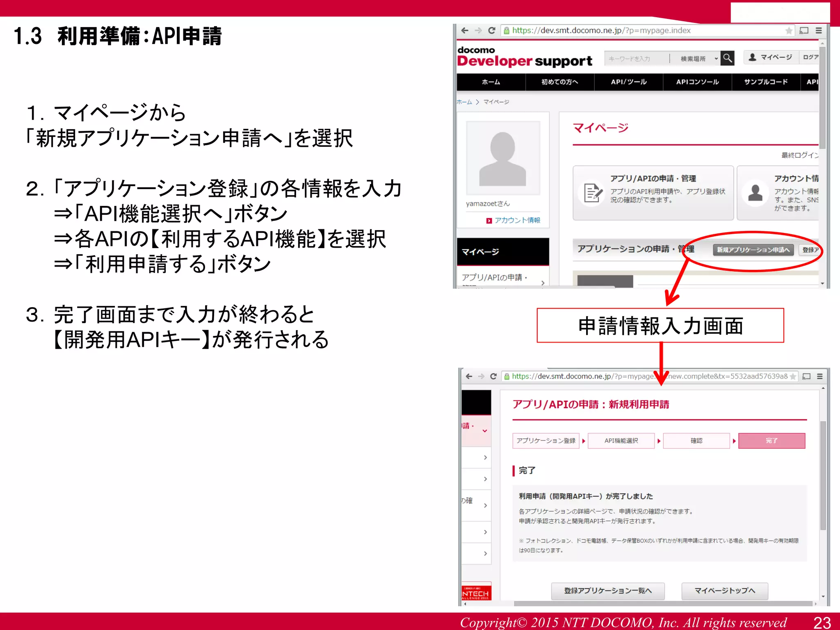The image size is (840, 630).
Task: Click the sidebar chevron just below the expanded 請・ section
Action: 486,457
